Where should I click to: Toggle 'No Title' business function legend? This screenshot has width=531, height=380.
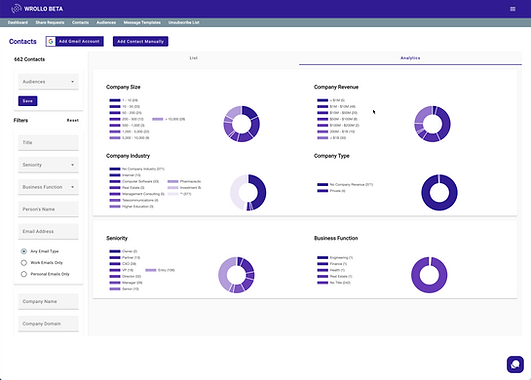(x=334, y=283)
